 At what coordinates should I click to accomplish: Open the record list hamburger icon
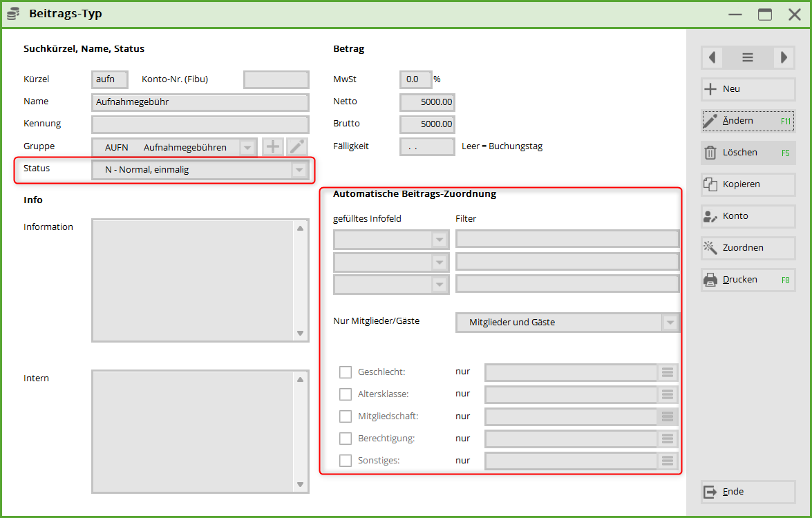coord(748,58)
